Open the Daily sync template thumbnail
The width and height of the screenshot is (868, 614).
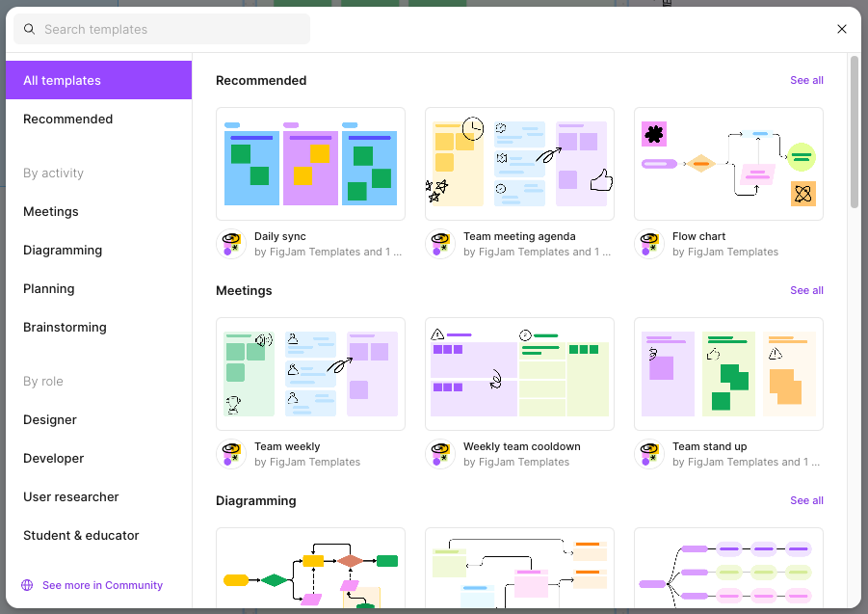[310, 164]
